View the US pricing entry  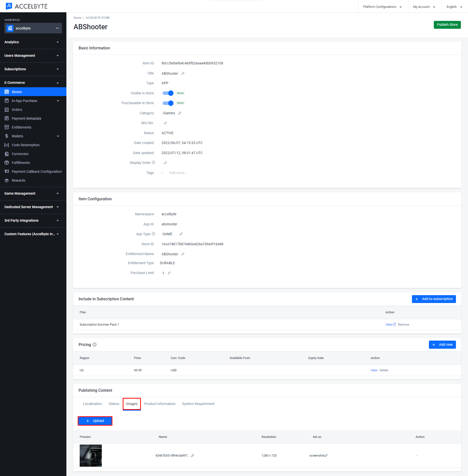[374, 370]
